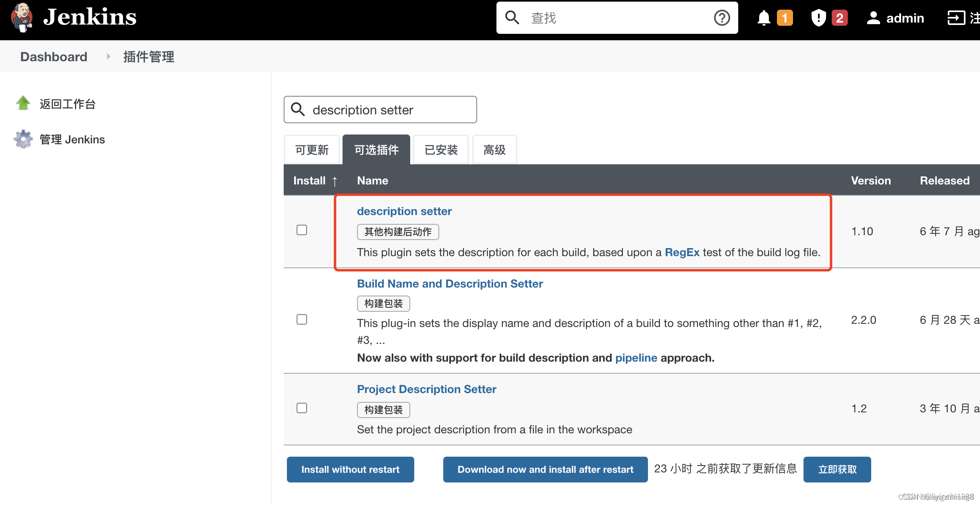Click the plugin filter magnifier icon

pyautogui.click(x=298, y=109)
